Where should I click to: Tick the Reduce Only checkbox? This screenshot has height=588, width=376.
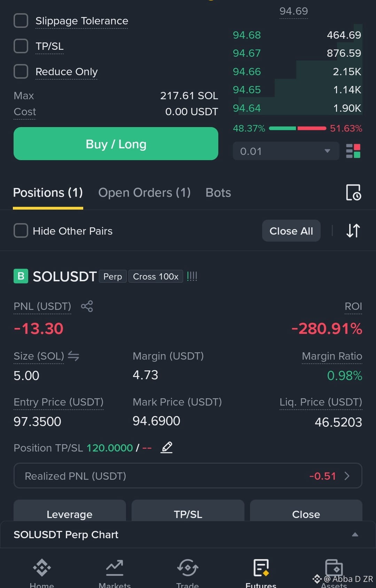pos(21,71)
